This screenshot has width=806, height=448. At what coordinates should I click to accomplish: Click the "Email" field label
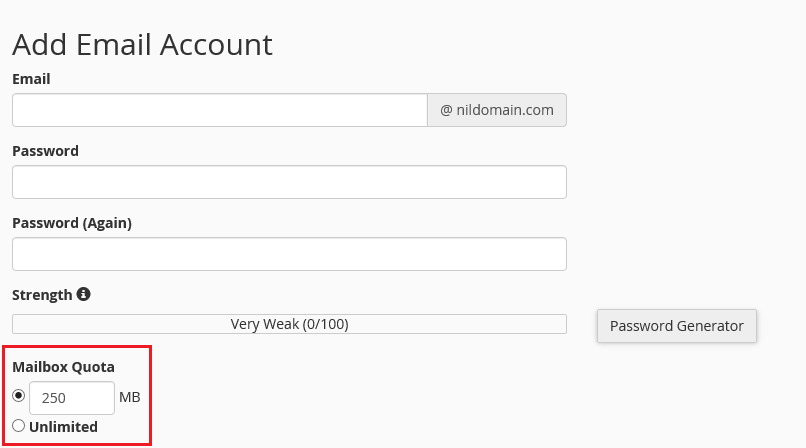point(31,79)
